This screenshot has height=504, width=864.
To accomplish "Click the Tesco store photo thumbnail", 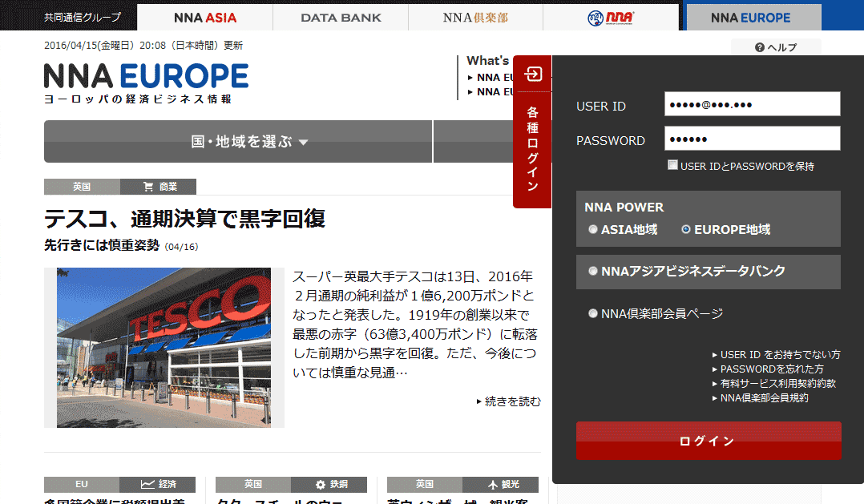I will point(164,348).
